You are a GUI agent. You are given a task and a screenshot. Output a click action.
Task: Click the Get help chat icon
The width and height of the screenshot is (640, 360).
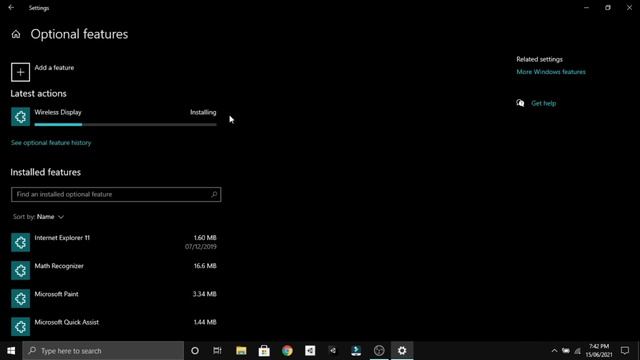(x=520, y=103)
